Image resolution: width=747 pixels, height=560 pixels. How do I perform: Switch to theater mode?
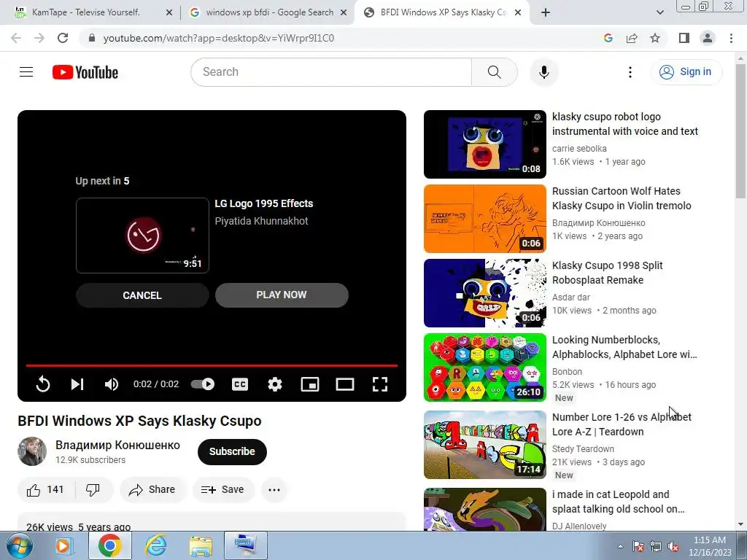pyautogui.click(x=345, y=384)
